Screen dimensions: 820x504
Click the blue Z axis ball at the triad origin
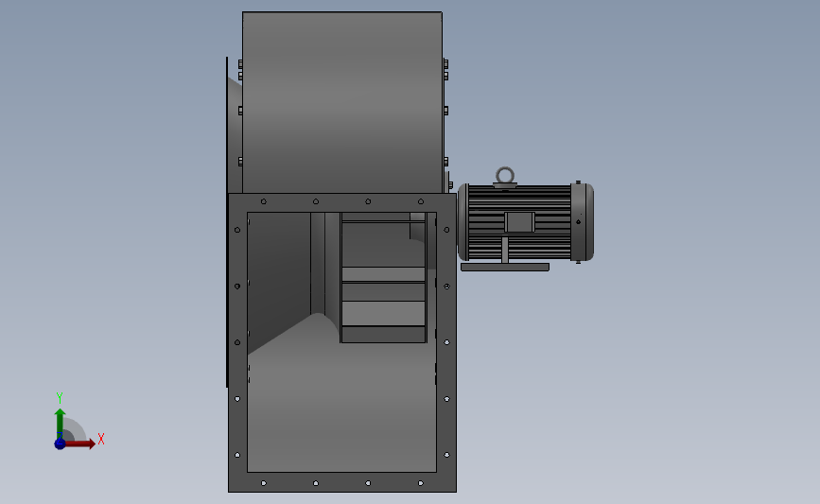coord(60,443)
